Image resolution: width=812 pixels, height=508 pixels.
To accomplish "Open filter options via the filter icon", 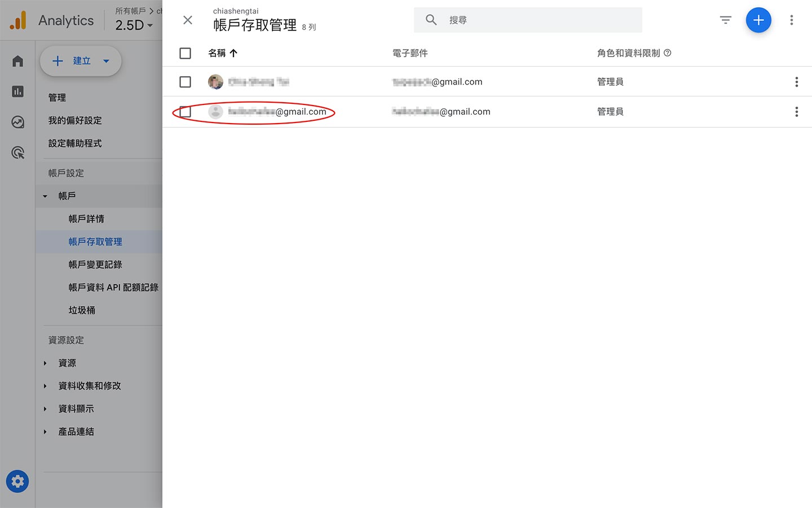I will pyautogui.click(x=725, y=20).
